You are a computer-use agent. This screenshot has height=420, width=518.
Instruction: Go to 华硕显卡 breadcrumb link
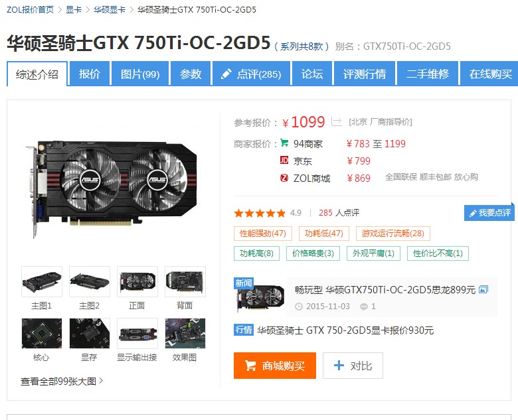click(110, 9)
